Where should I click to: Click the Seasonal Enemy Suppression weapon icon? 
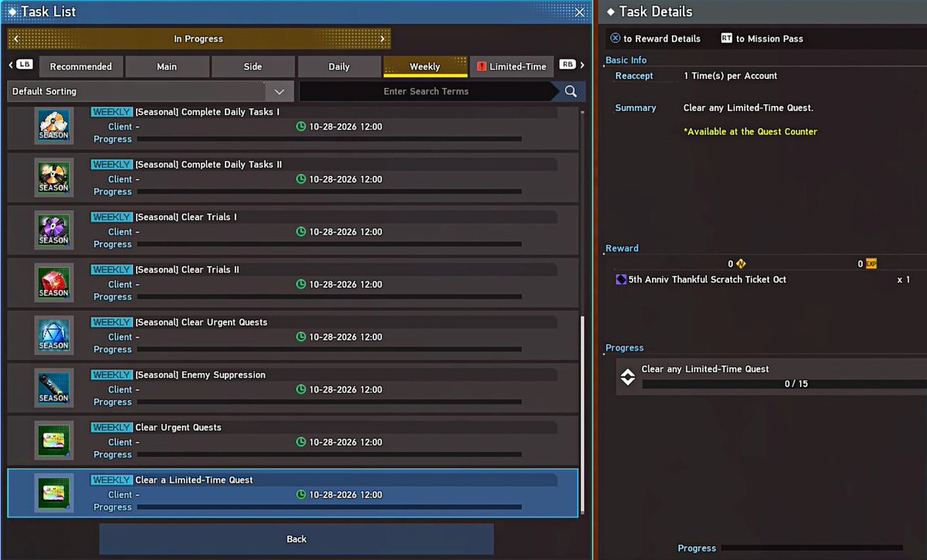[x=54, y=388]
